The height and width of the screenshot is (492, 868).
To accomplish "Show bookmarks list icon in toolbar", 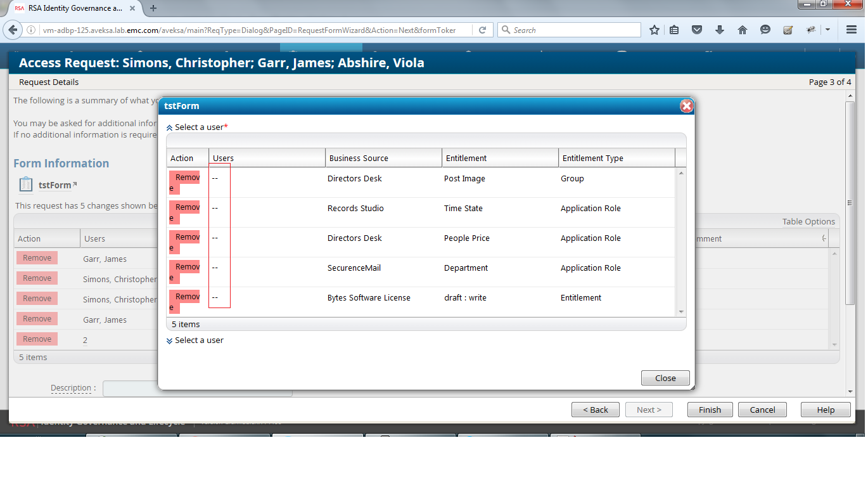I will coord(674,30).
